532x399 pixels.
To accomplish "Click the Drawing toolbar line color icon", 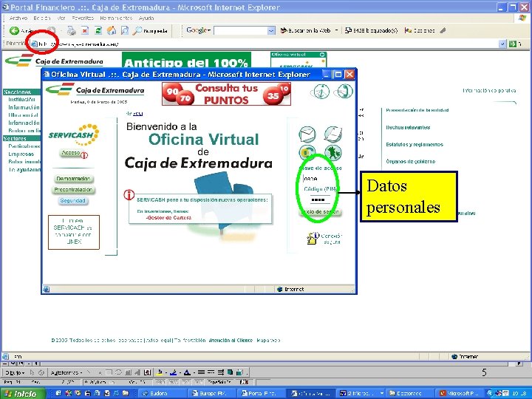I will coord(174,372).
